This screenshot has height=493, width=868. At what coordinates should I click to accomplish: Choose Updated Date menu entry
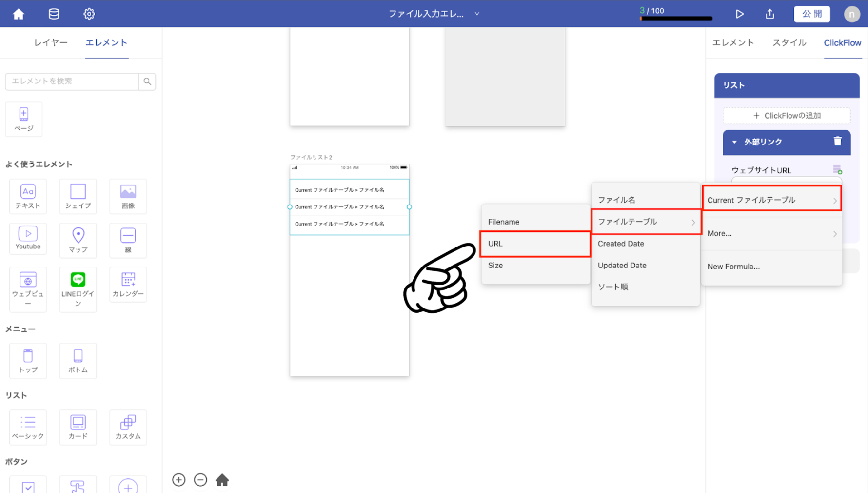646,265
